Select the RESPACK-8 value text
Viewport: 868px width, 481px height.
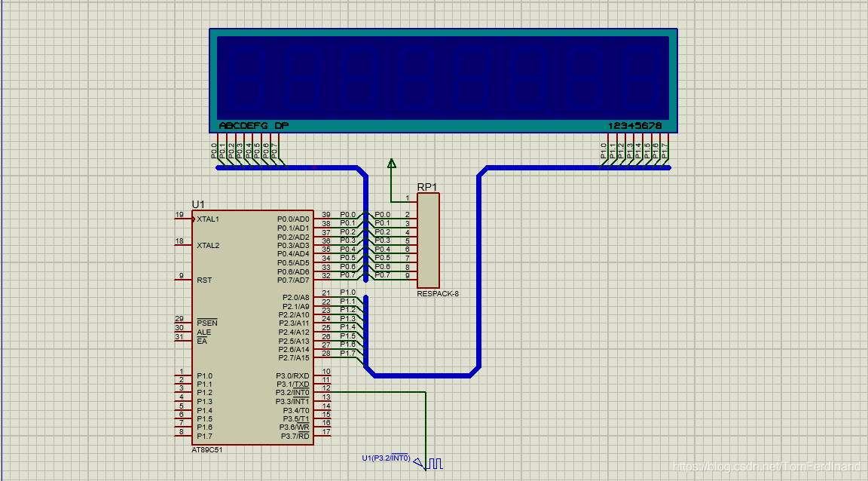click(x=438, y=294)
